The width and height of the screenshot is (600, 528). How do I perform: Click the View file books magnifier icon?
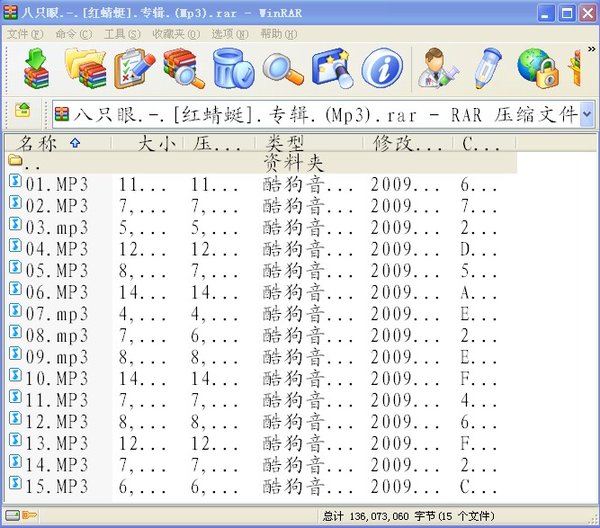[x=184, y=69]
